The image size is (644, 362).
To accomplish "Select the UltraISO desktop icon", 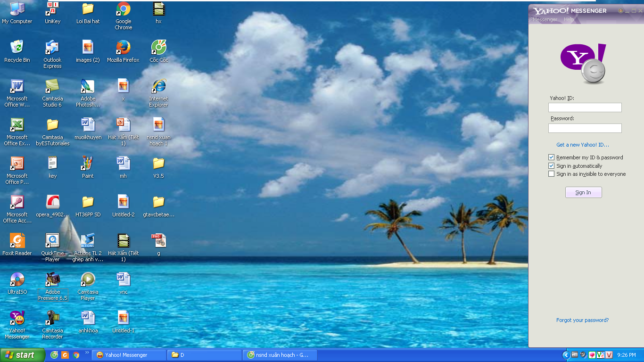I will coord(17,284).
